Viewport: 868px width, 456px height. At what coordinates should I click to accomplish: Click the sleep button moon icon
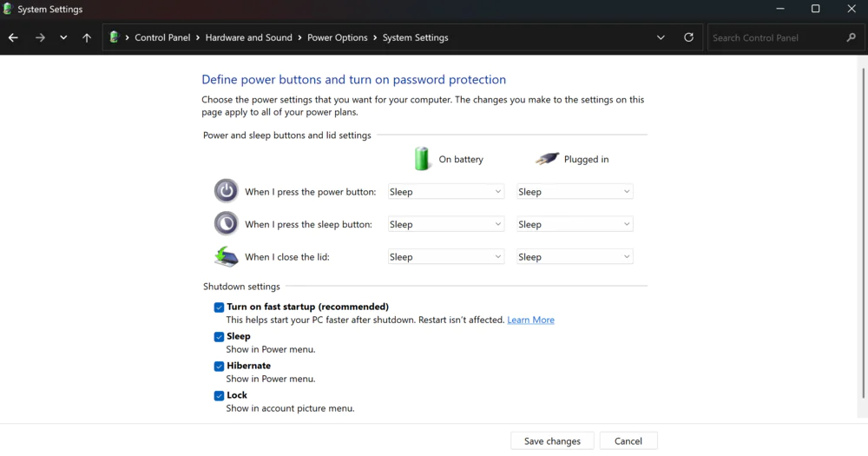pyautogui.click(x=226, y=223)
